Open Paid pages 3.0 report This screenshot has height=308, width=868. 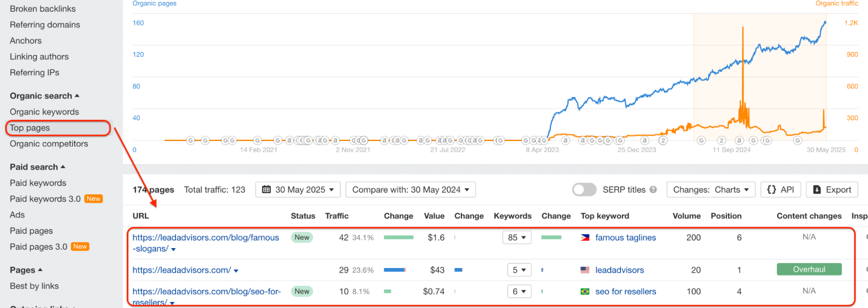click(x=38, y=246)
